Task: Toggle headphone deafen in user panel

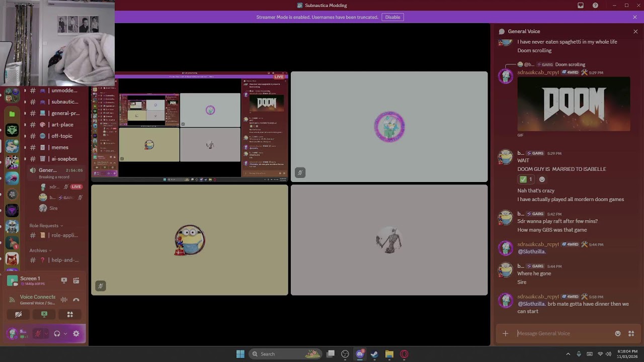Action: click(x=57, y=333)
